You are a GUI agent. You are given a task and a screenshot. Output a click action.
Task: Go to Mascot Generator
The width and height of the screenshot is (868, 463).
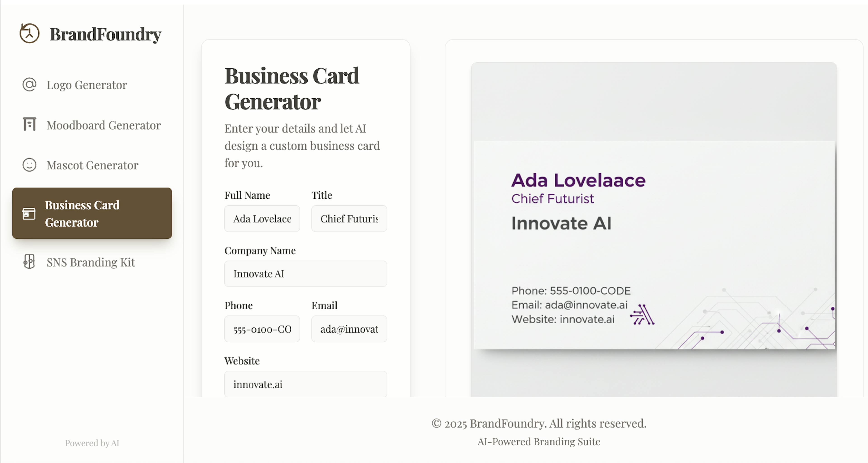tap(92, 165)
